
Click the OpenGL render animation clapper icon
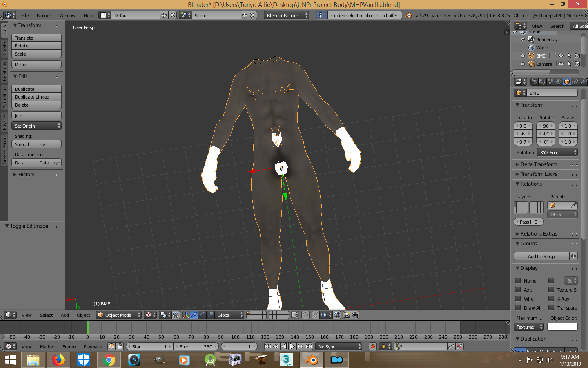click(x=355, y=315)
